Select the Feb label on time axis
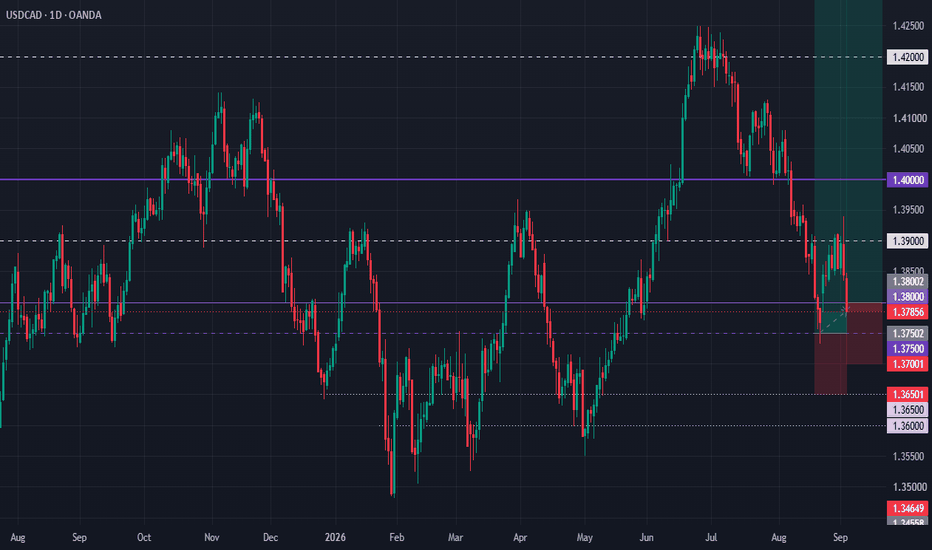This screenshot has width=932, height=550. [396, 537]
